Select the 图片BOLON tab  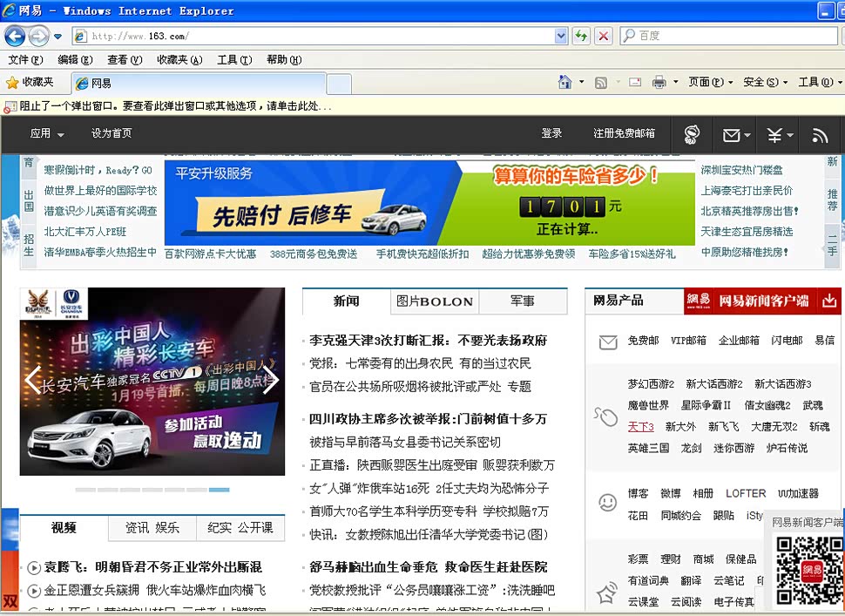pyautogui.click(x=435, y=301)
